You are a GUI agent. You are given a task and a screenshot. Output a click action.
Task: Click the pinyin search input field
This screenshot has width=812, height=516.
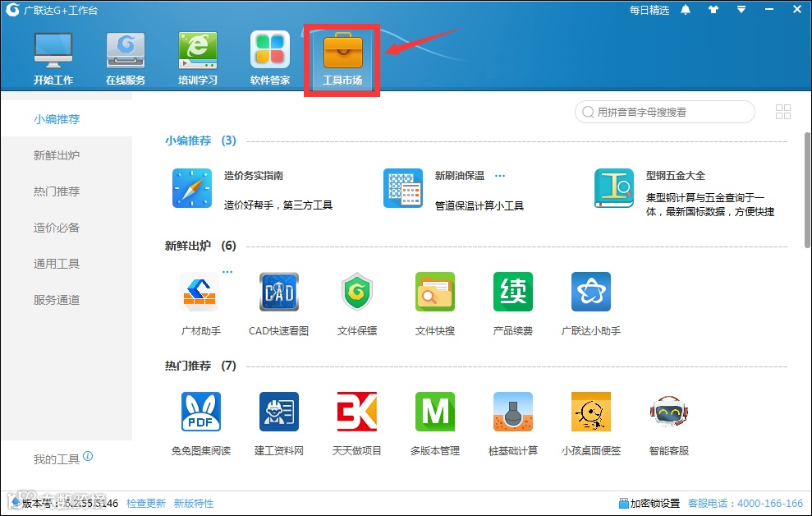tap(664, 112)
